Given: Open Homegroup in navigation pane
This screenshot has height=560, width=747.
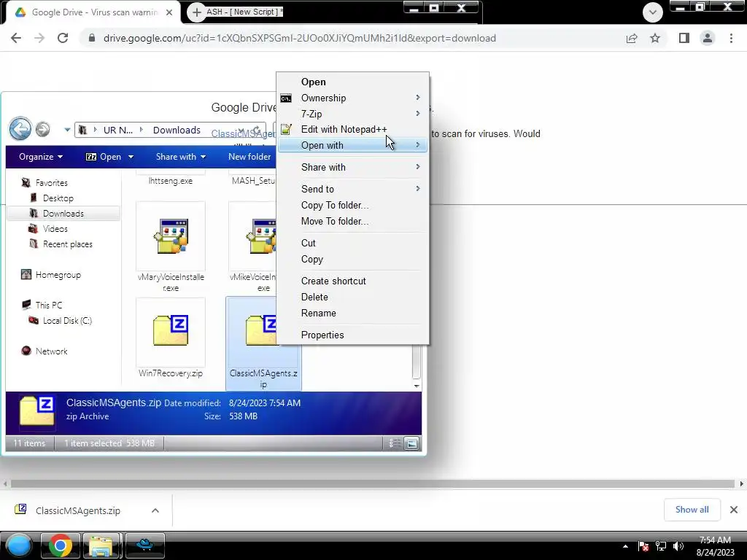Looking at the screenshot, I should click(x=58, y=275).
